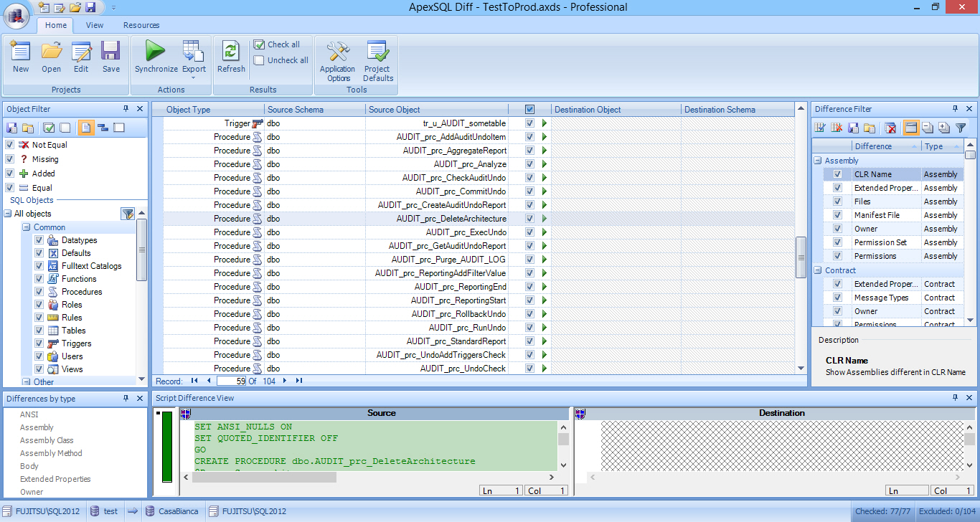Viewport: 980px width, 522px height.
Task: Switch to the Home ribbon tab
Action: [x=56, y=25]
